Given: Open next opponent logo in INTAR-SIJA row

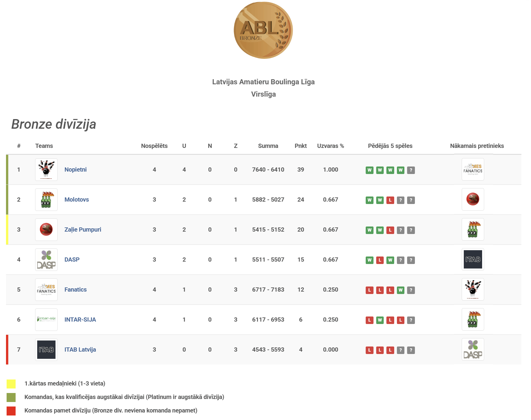Looking at the screenshot, I should 473,319.
